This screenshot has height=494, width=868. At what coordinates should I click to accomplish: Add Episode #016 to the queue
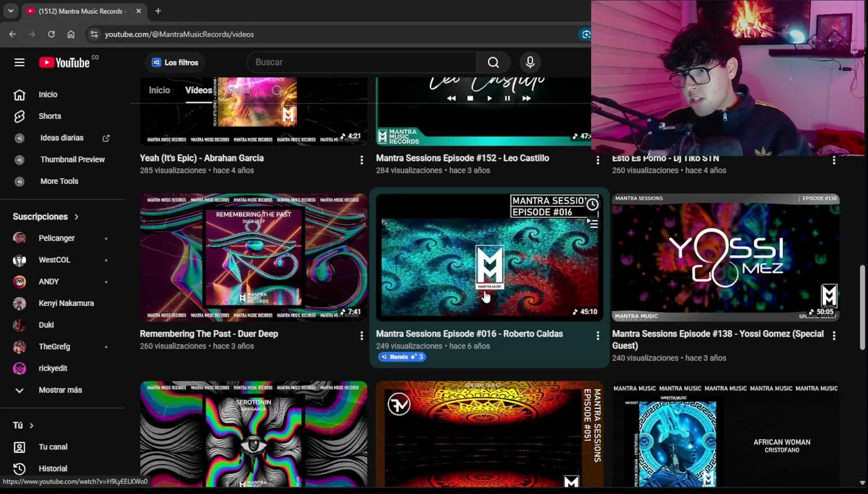[x=592, y=223]
